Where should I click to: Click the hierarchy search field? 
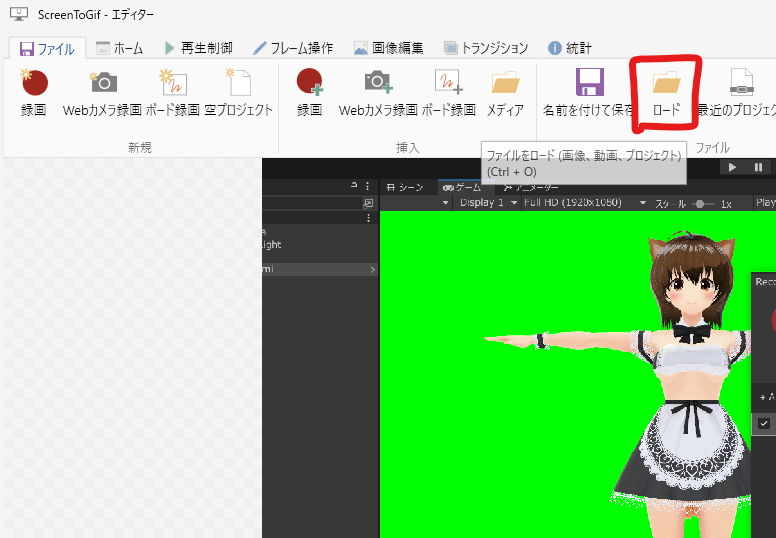[x=312, y=203]
